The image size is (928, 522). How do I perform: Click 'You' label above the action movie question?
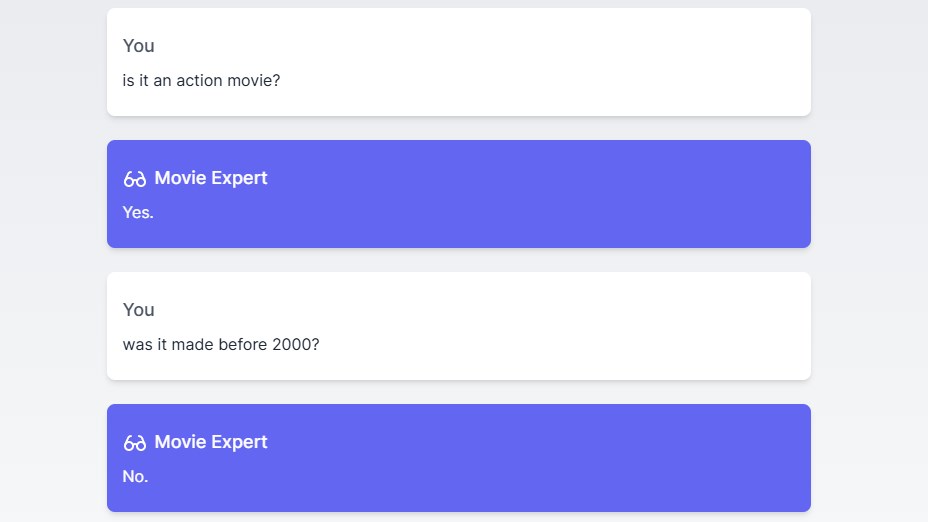138,46
